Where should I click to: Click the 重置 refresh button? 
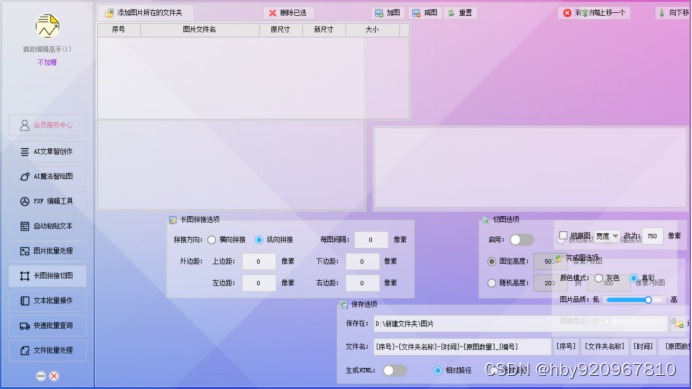[x=460, y=13]
